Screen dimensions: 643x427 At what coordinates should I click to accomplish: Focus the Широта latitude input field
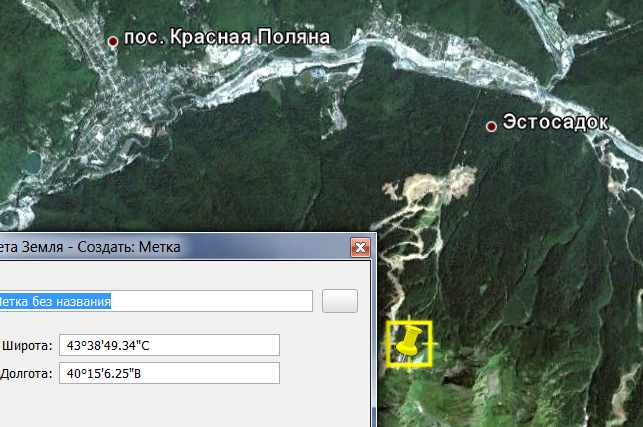168,345
